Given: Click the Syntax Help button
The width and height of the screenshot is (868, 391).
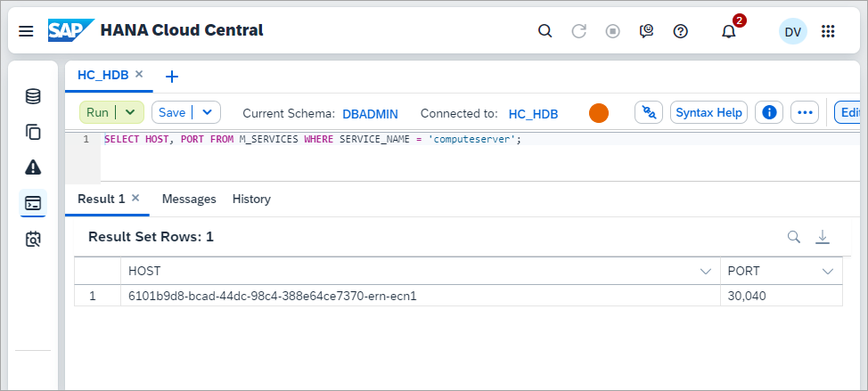Looking at the screenshot, I should click(x=709, y=112).
